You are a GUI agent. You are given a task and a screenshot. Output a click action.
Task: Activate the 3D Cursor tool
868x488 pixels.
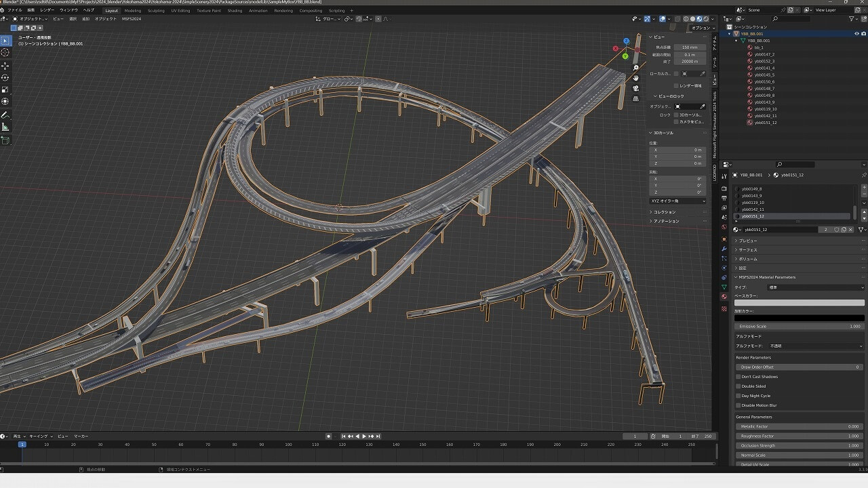point(5,52)
